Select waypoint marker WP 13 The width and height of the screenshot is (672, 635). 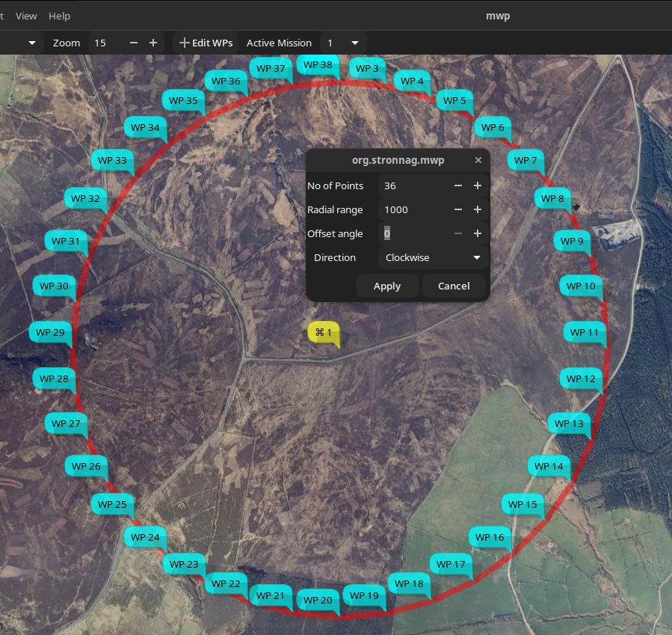[569, 423]
